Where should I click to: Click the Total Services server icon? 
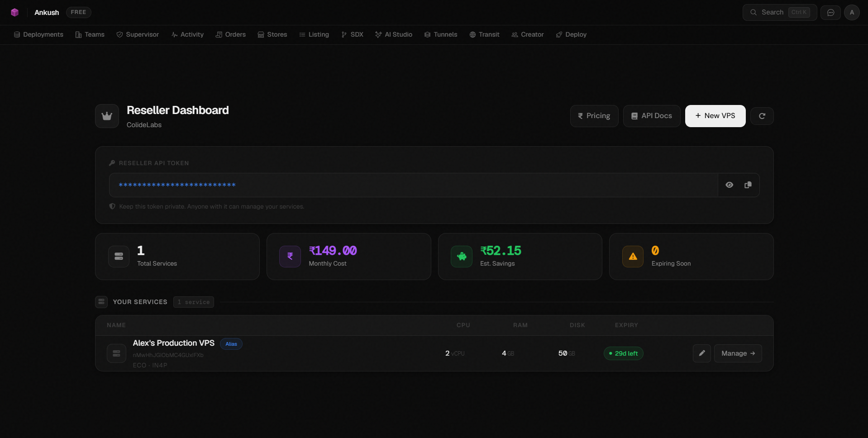point(119,256)
